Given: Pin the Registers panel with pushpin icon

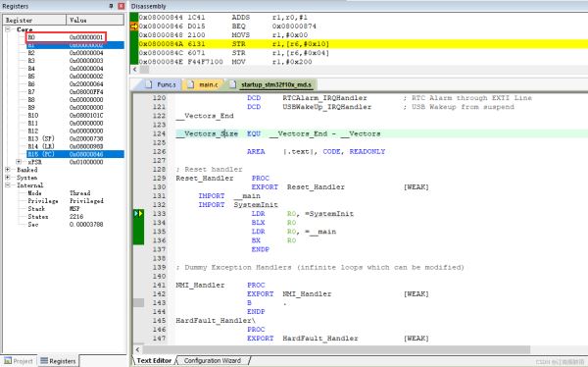Looking at the screenshot, I should (x=112, y=6).
